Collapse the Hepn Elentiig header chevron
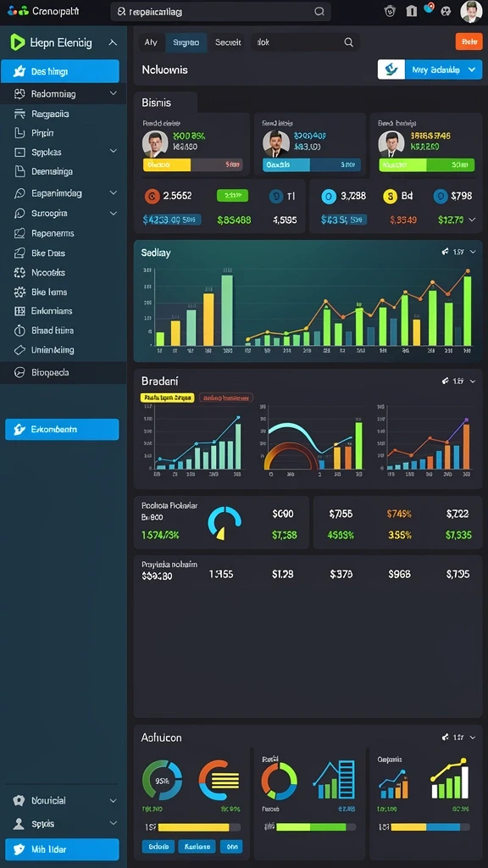 click(x=113, y=42)
